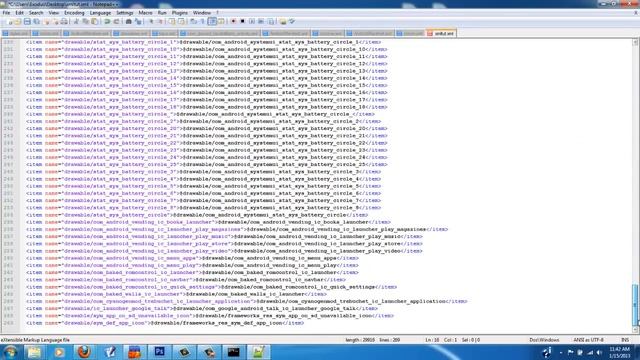This screenshot has width=640, height=360.
Task: Click the Redo toolbar icon
Action: 116,21
